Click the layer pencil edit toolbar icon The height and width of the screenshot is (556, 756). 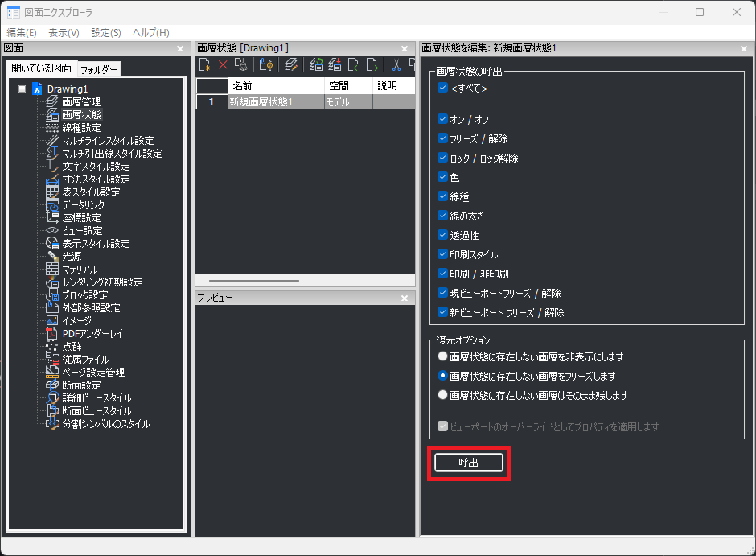point(292,64)
